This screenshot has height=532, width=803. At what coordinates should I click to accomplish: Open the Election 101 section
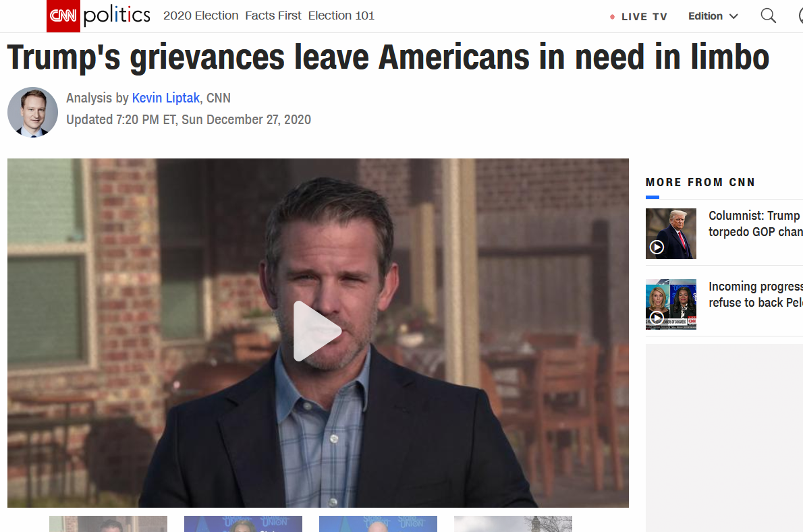coord(341,16)
